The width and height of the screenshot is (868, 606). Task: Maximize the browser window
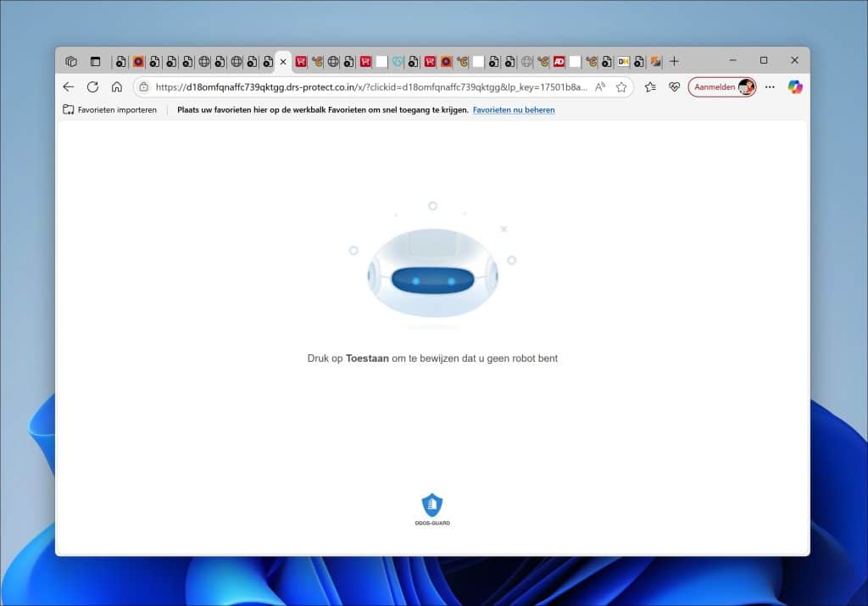(x=764, y=60)
